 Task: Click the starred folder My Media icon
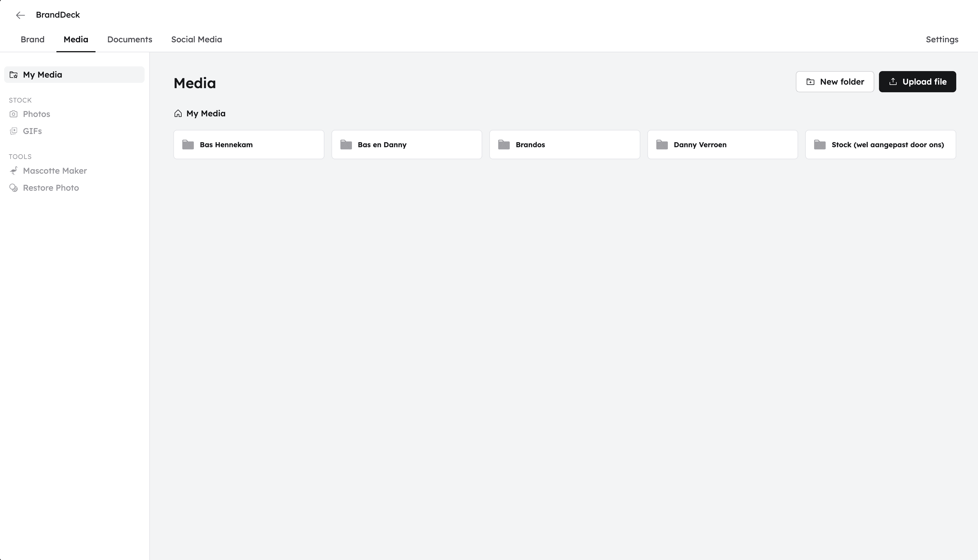coord(14,75)
